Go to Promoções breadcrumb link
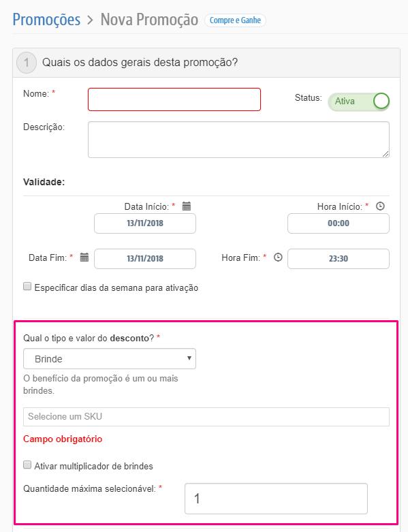The image size is (408, 532). pos(46,19)
